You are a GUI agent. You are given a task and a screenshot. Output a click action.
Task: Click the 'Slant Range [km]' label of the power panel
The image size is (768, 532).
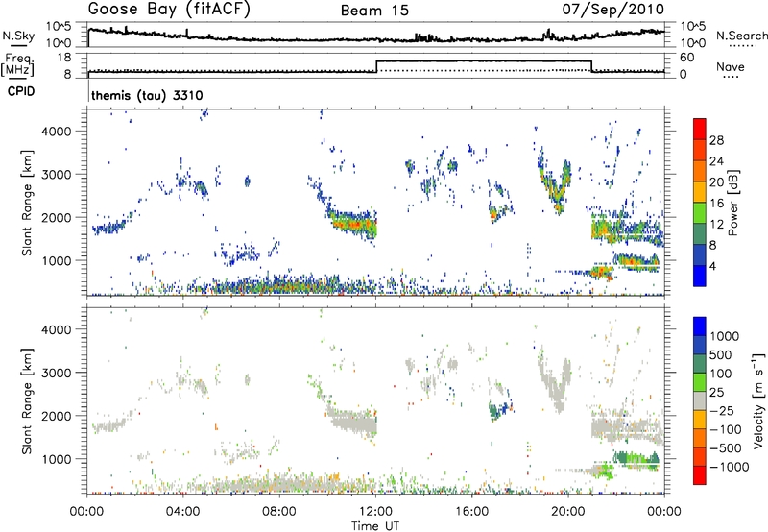[27, 203]
